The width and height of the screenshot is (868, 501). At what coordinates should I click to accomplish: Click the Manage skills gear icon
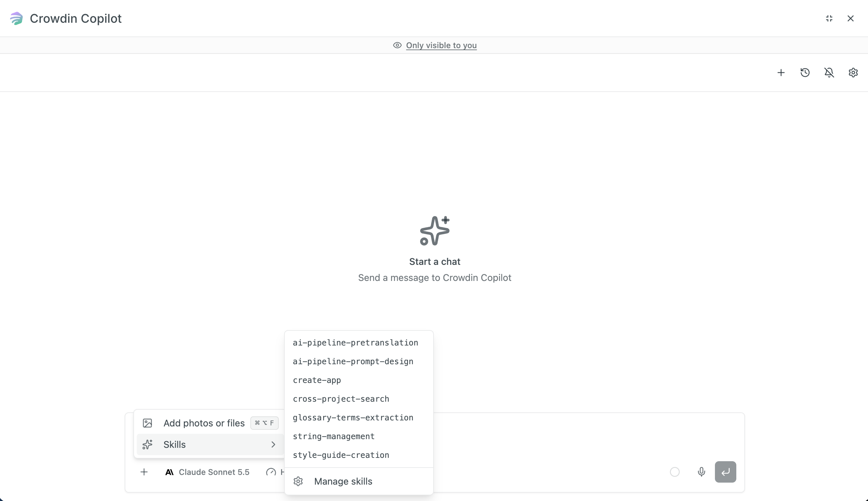pyautogui.click(x=298, y=481)
